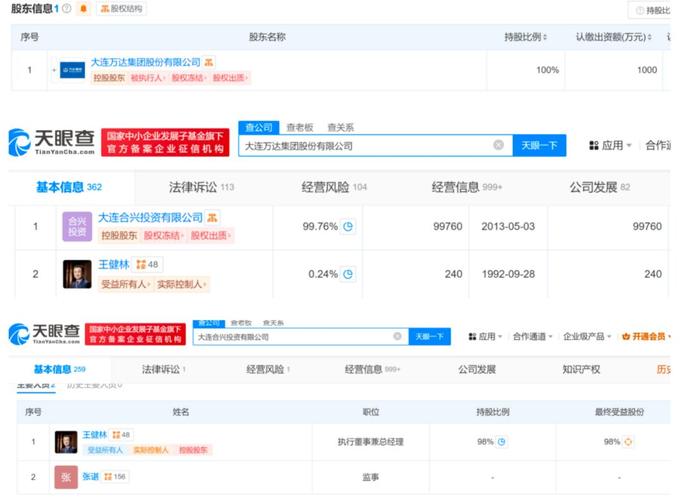Click 受益所有人 tag in the 0.24% row

point(125,284)
